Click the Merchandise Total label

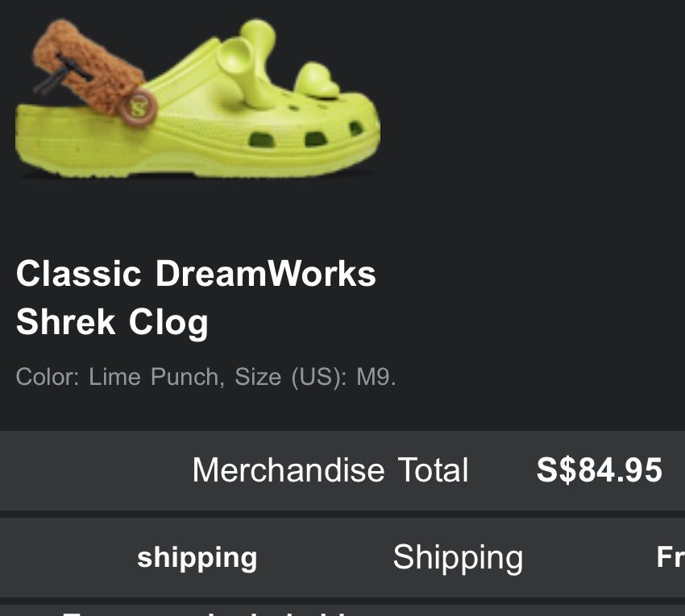click(330, 470)
